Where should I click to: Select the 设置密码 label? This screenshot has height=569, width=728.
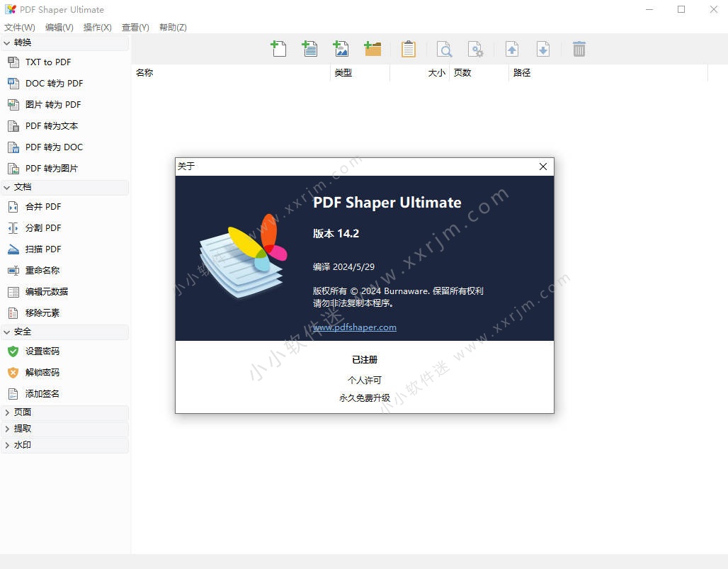pos(42,351)
